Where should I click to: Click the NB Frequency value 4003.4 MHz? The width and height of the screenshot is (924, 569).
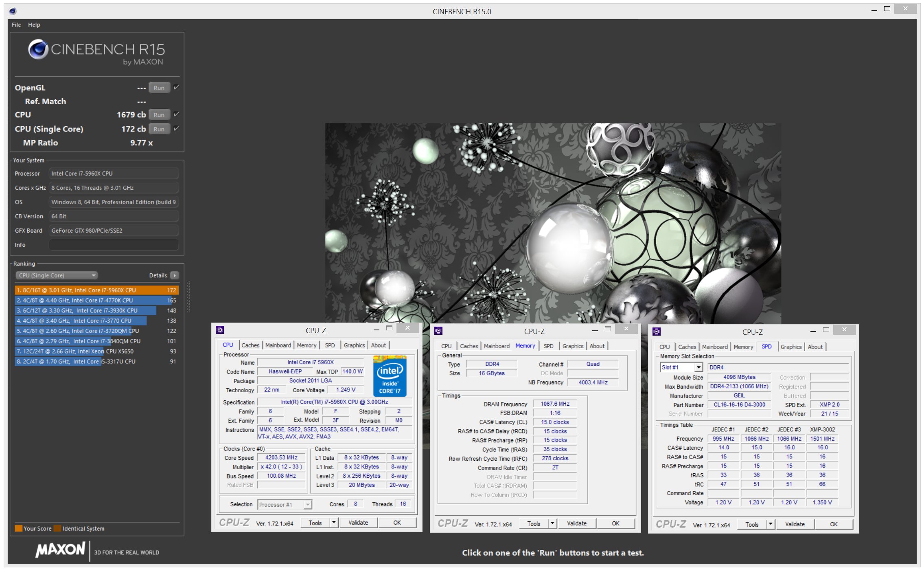click(x=593, y=382)
